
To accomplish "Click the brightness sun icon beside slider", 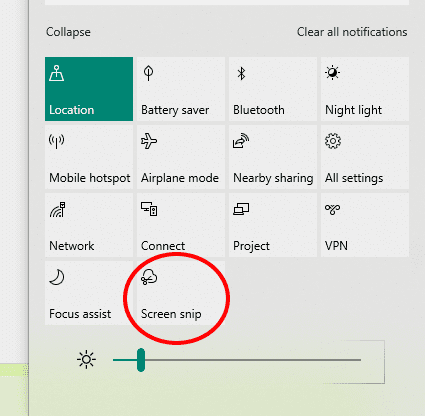I will pos(86,360).
